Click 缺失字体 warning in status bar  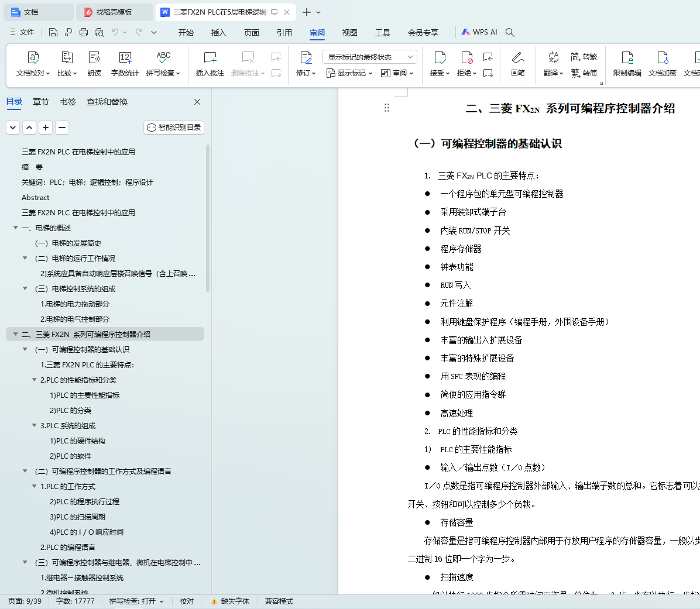click(x=231, y=601)
